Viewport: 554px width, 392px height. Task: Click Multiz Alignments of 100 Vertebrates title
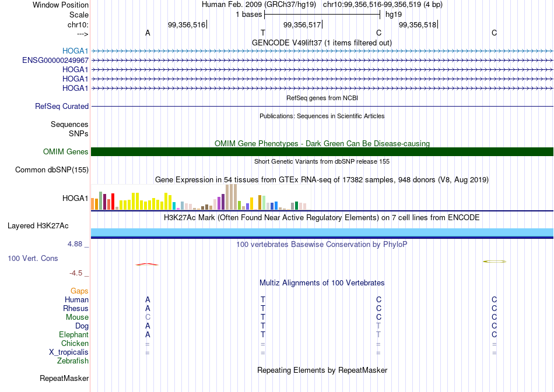click(x=322, y=283)
